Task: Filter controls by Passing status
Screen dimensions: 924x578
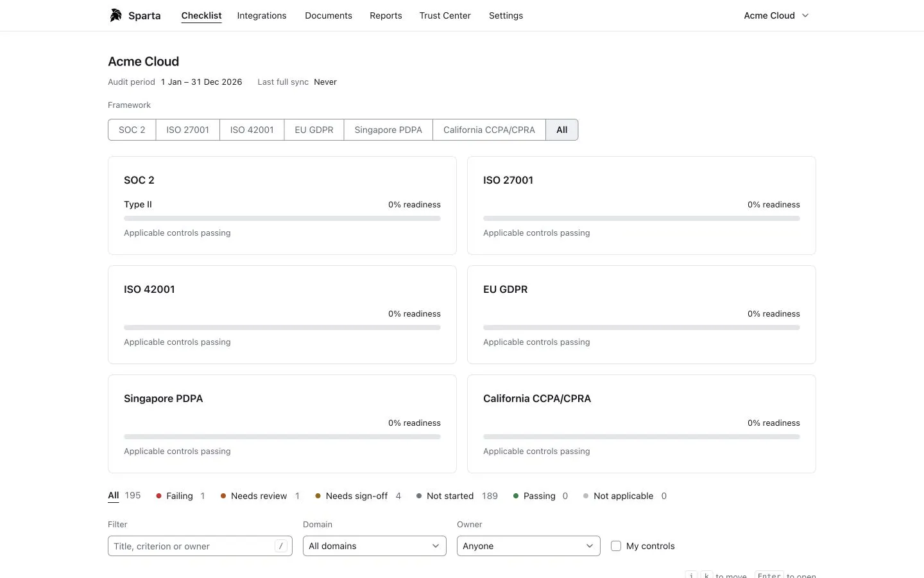Action: click(540, 496)
